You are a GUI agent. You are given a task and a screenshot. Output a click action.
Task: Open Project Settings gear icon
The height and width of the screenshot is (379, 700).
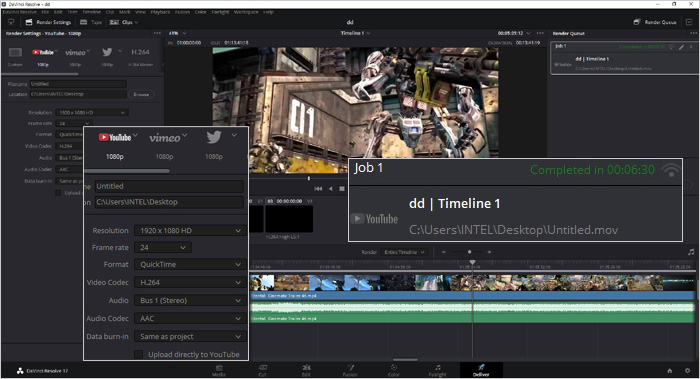pyautogui.click(x=688, y=371)
